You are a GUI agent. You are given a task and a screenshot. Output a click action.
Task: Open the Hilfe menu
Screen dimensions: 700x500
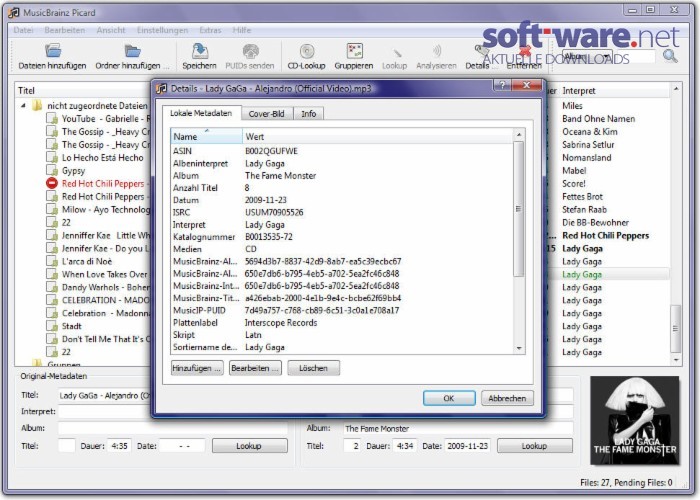coord(242,30)
